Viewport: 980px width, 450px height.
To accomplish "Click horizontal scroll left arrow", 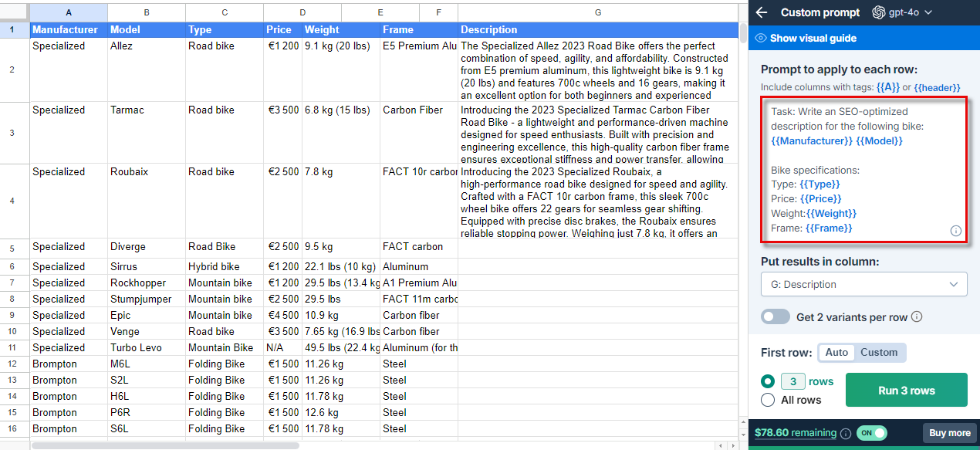I will 720,445.
